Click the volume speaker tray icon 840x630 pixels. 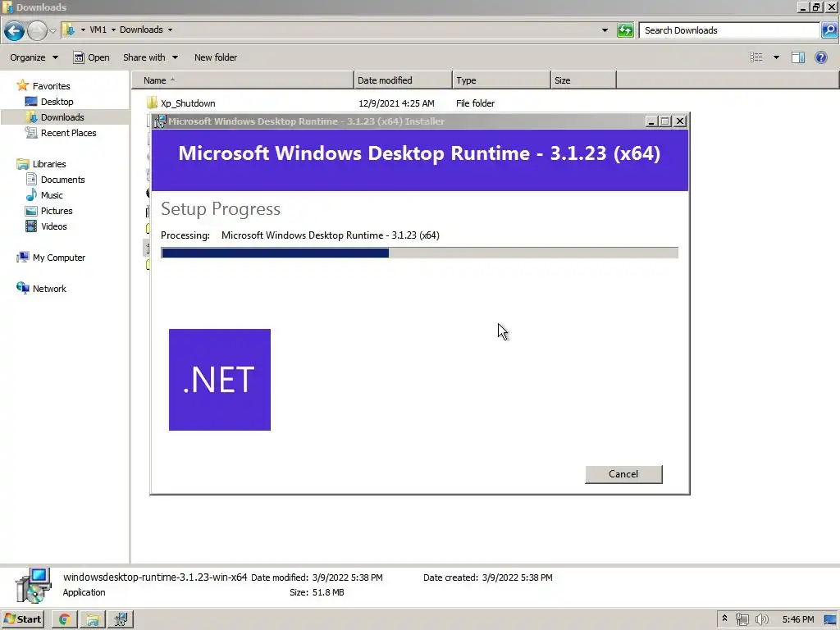pos(761,620)
